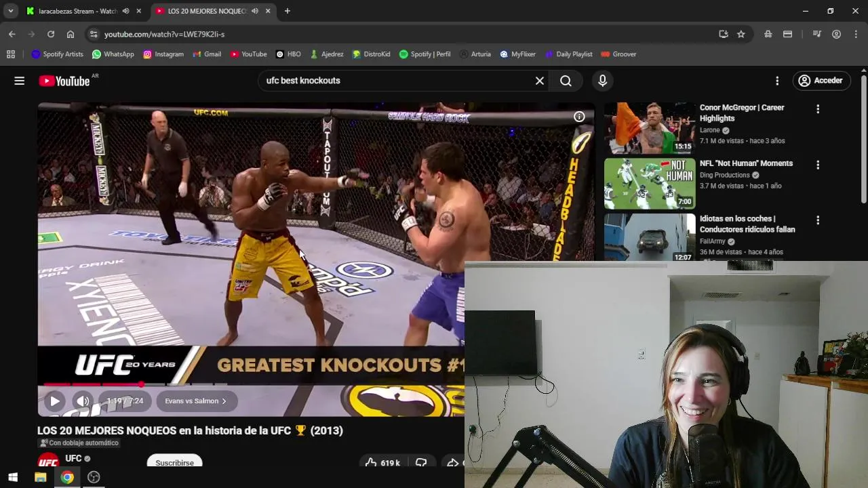This screenshot has height=488, width=868.
Task: Go back in browser history
Action: pos(12,34)
